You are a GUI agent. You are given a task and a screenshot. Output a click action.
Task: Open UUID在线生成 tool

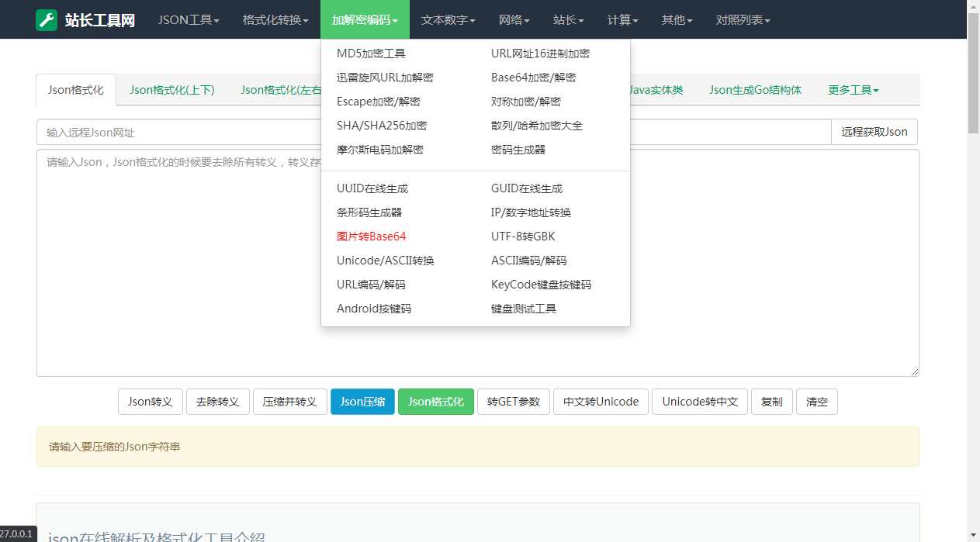[371, 188]
